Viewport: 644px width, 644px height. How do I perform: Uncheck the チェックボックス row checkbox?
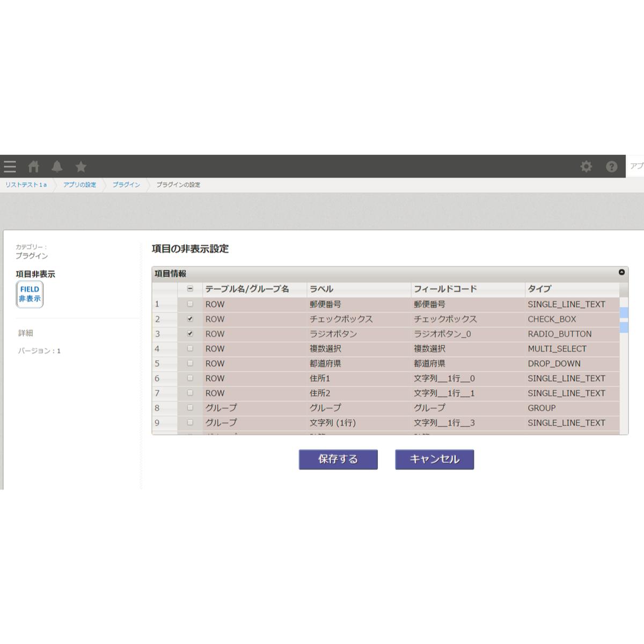(190, 319)
